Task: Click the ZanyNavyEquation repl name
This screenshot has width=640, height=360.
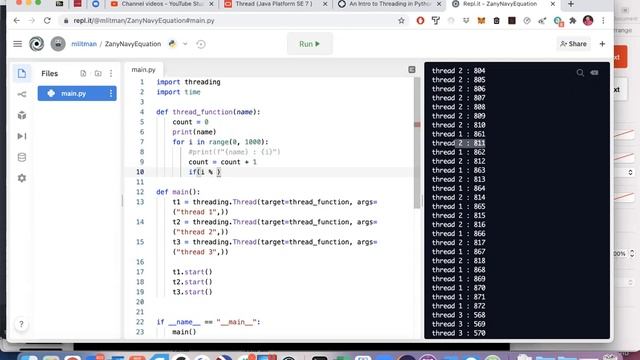Action: tap(133, 44)
